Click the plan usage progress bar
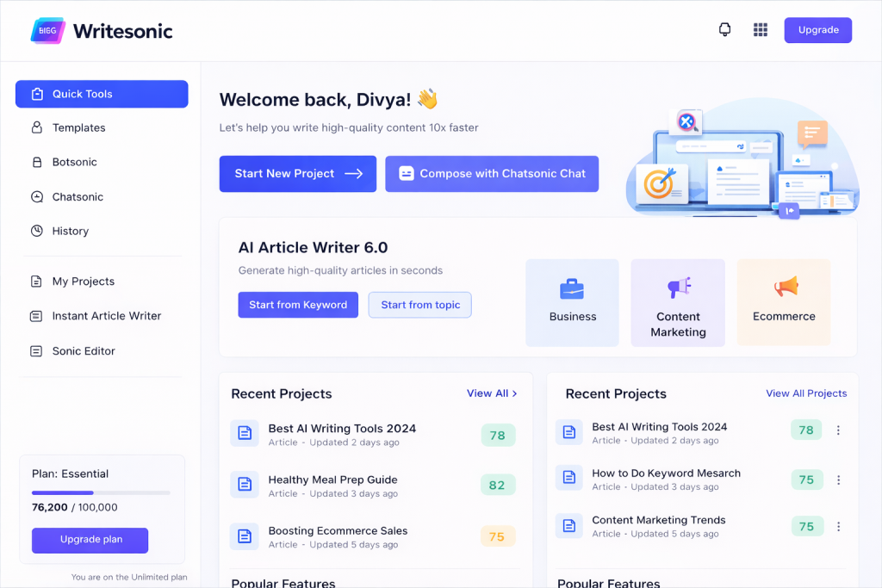This screenshot has height=588, width=882. (101, 493)
